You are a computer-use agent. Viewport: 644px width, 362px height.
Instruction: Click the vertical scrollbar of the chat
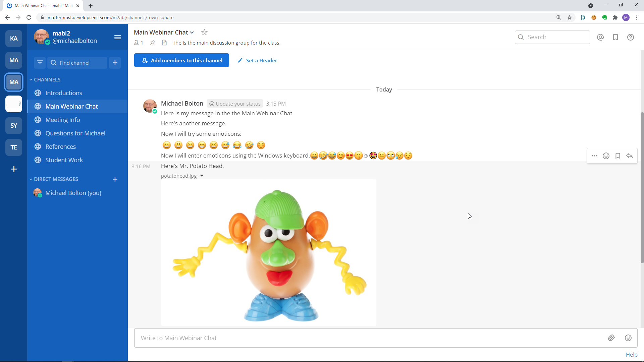pyautogui.click(x=642, y=188)
